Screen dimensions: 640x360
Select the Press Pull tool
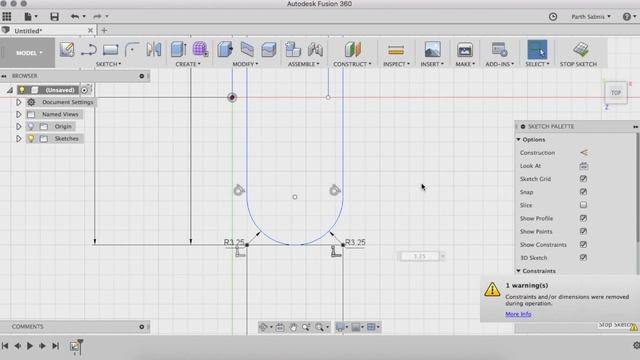pyautogui.click(x=225, y=49)
